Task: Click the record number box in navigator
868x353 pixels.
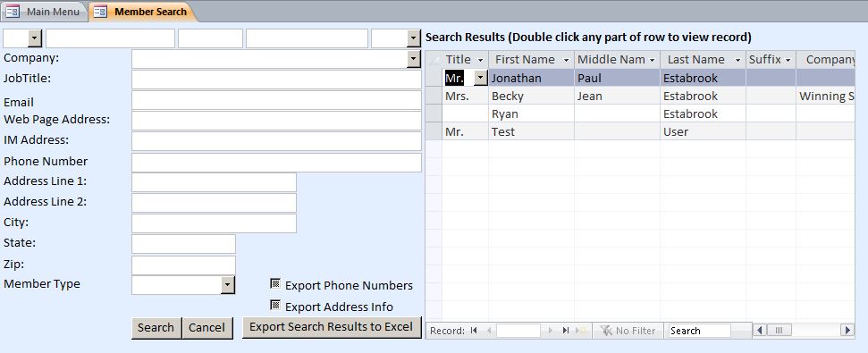Action: coord(518,331)
